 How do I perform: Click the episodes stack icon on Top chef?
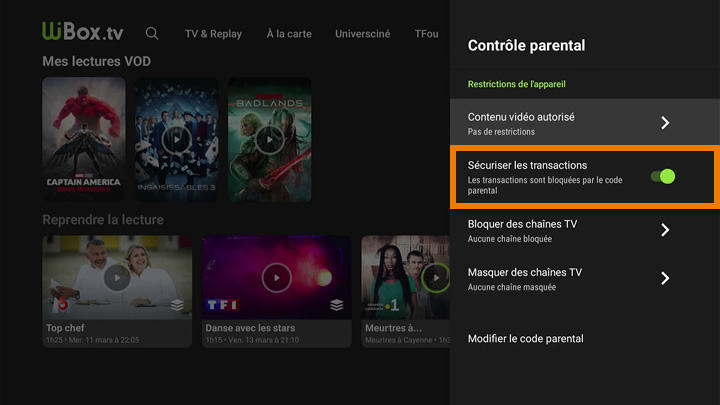coord(177,305)
